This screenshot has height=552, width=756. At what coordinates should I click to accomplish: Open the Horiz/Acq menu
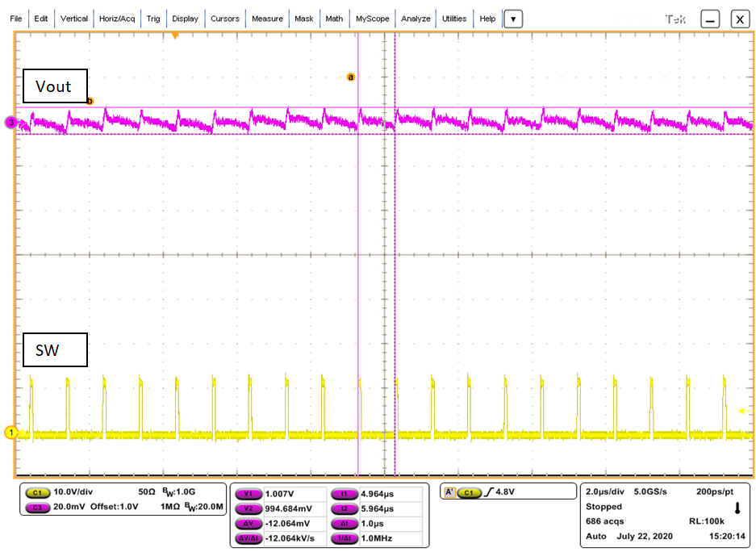[116, 18]
